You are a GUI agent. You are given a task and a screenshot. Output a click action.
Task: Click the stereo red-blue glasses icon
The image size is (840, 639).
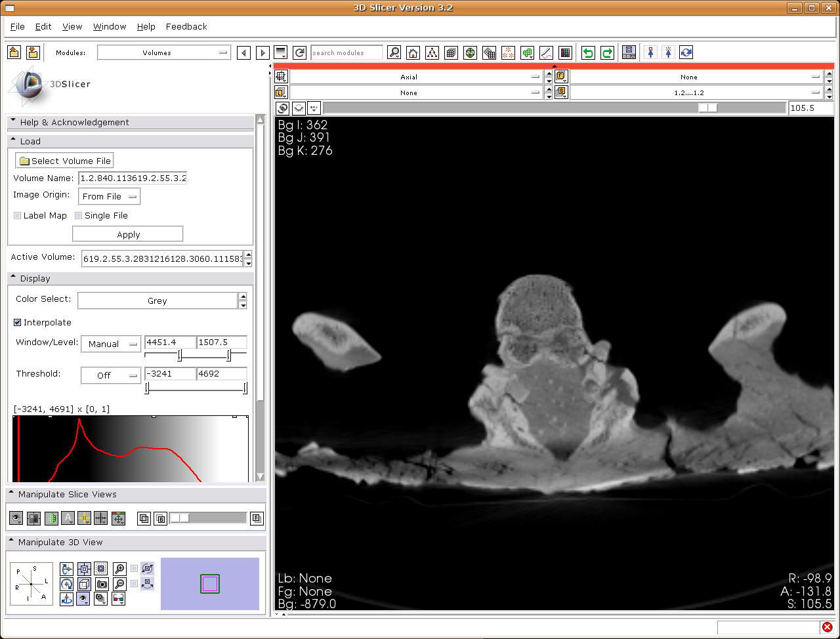coord(119,599)
